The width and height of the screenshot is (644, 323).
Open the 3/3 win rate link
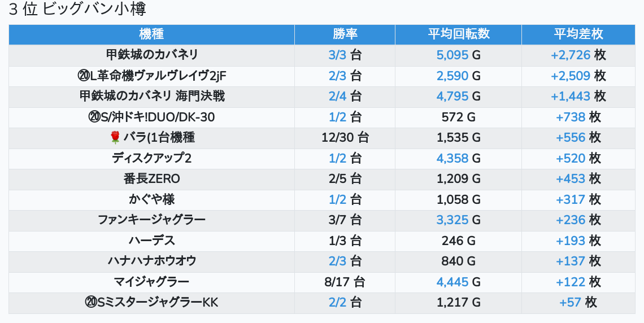(337, 55)
